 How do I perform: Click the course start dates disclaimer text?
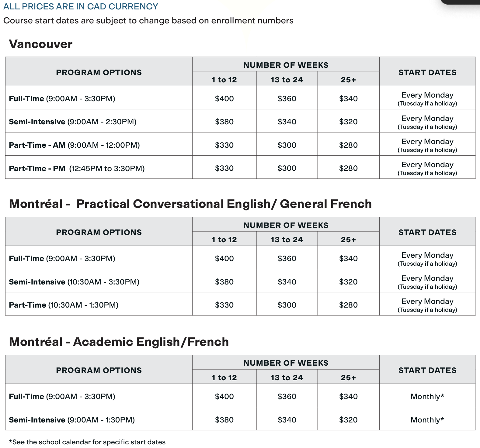coord(148,21)
